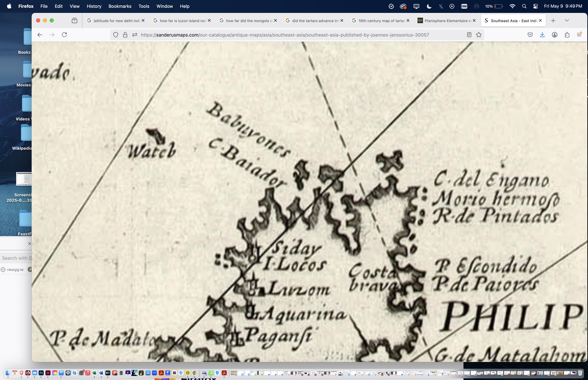Toggle Focus mode moon icon in menu bar
This screenshot has height=380, width=588.
429,6
